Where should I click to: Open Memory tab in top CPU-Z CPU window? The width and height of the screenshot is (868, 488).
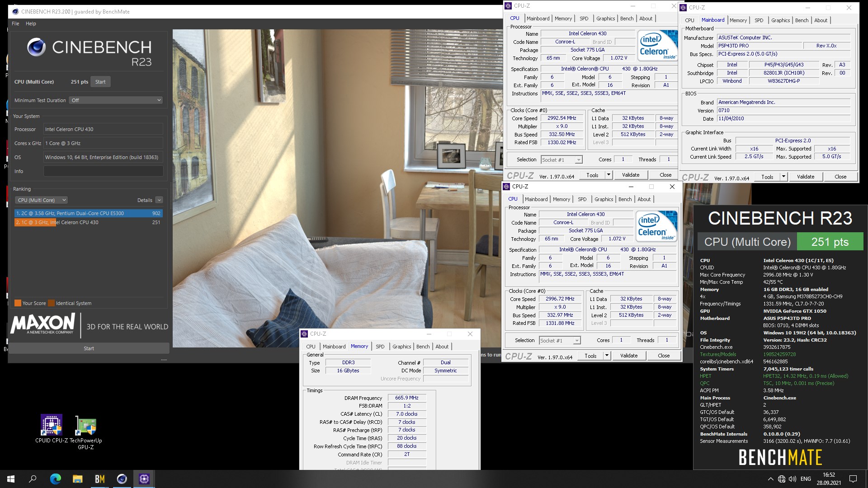pos(563,19)
